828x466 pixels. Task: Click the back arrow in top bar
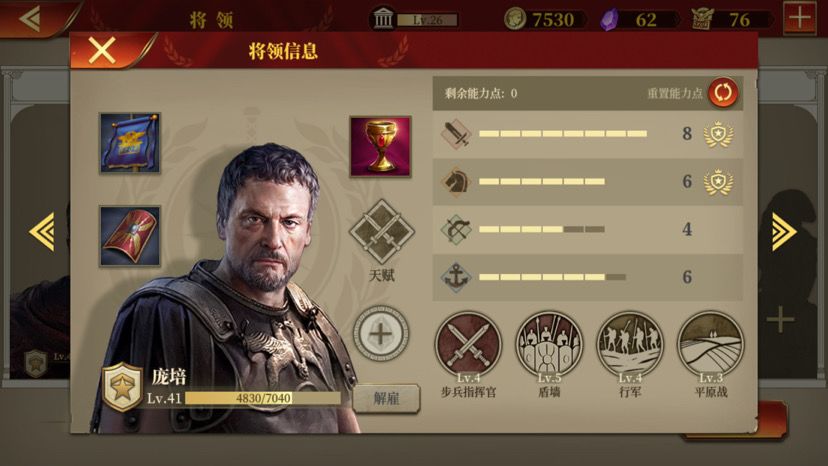click(x=30, y=18)
